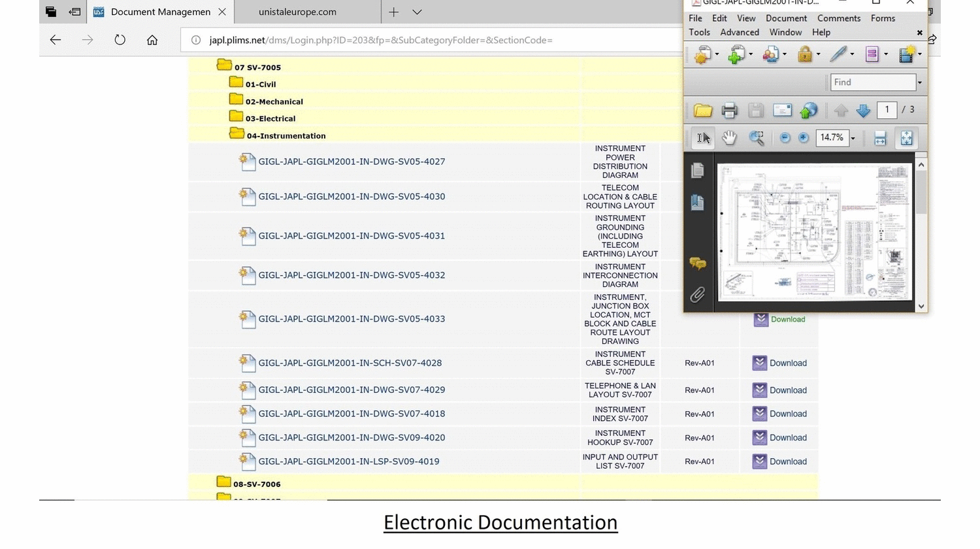Image resolution: width=980 pixels, height=549 pixels.
Task: Download the INPUT AND OUTPUT LIST SV-7007
Action: (x=780, y=461)
